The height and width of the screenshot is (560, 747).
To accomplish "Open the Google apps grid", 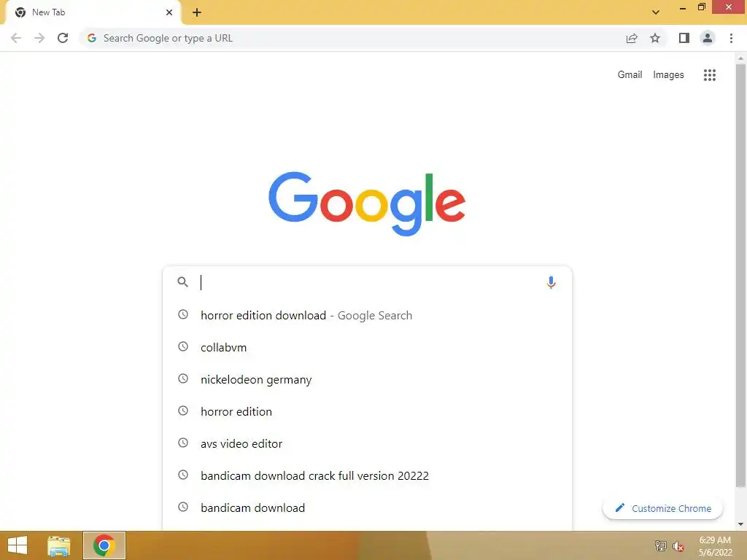I will click(709, 75).
